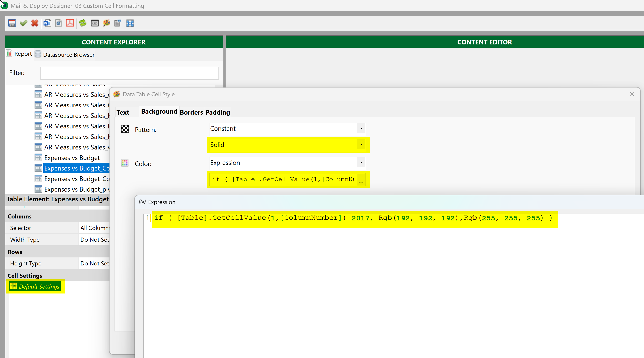Screen dimensions: 644x358
Task: Click the blue layout arrows icon
Action: pos(130,23)
